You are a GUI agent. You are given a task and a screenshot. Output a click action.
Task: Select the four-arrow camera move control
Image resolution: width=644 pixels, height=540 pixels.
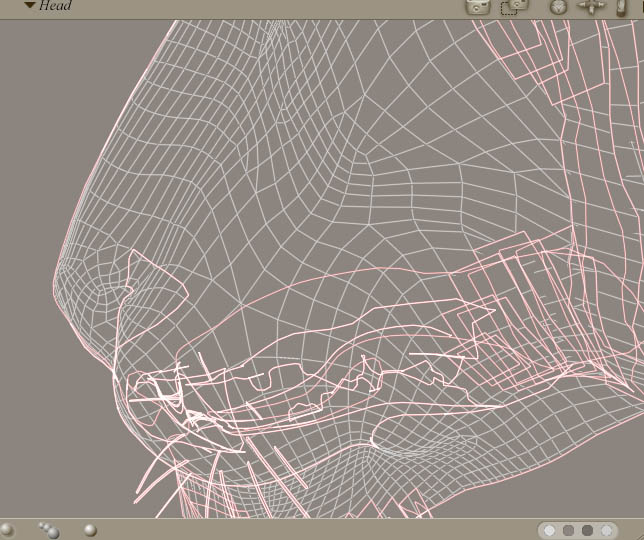point(592,6)
